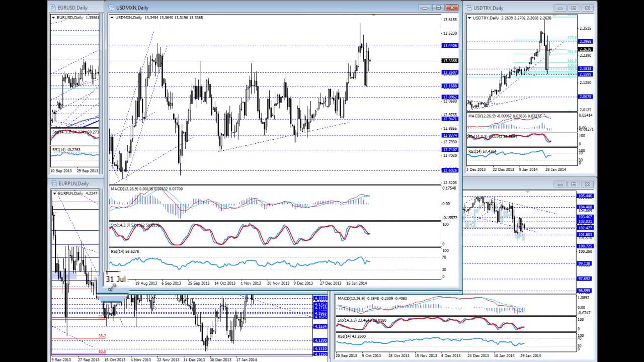Maximize the USDTRY chart window
This screenshot has height=362, width=644.
[574, 8]
